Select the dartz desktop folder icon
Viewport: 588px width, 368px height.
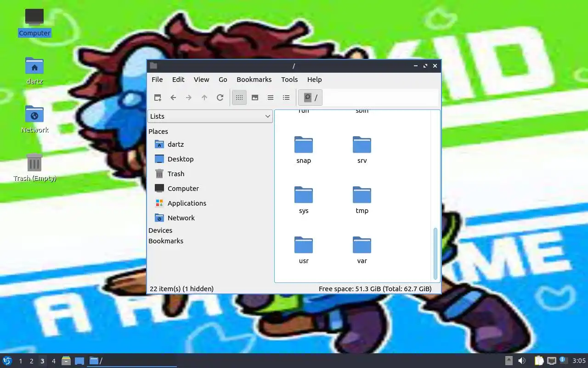pos(34,71)
